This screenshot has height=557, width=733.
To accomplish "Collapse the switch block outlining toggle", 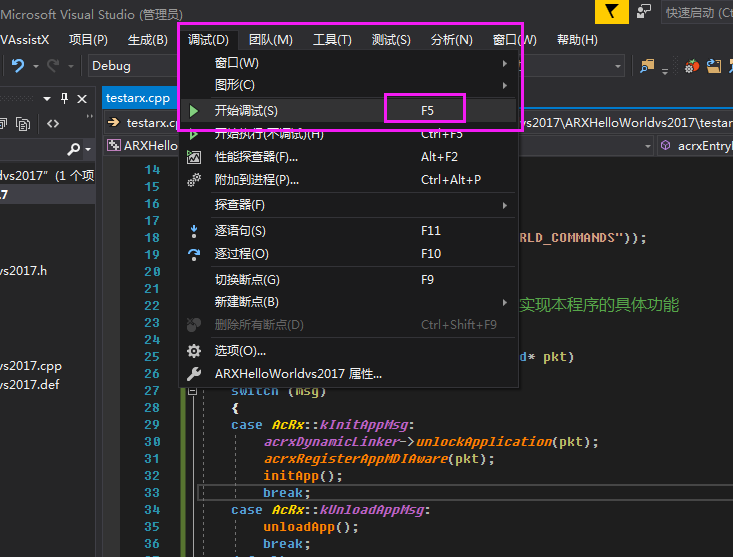I will [x=192, y=391].
